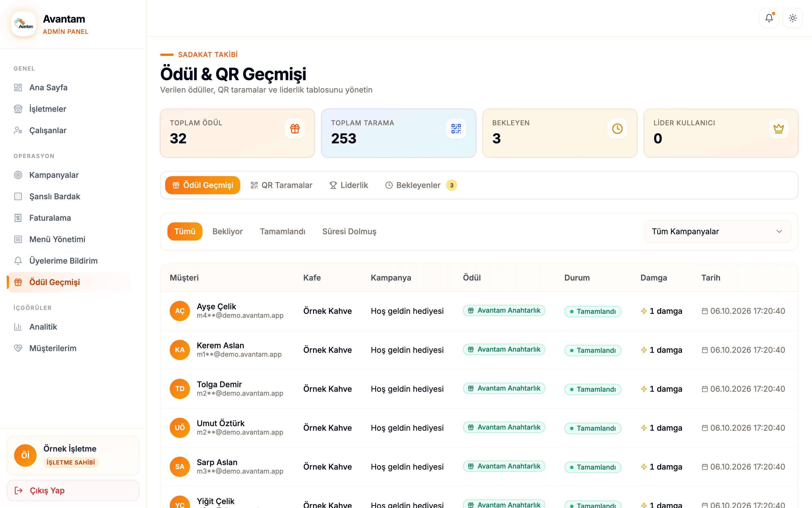Click Tamamlandı status badge for Kerem Aslan

coord(593,351)
